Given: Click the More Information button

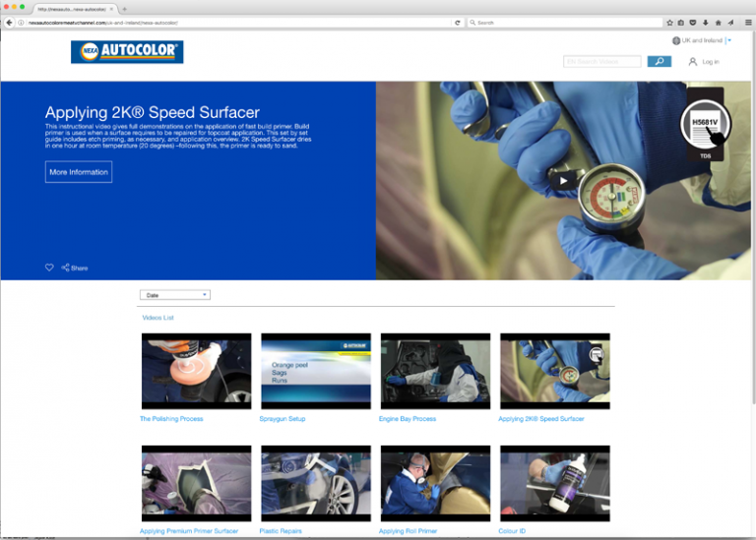Looking at the screenshot, I should tap(79, 172).
